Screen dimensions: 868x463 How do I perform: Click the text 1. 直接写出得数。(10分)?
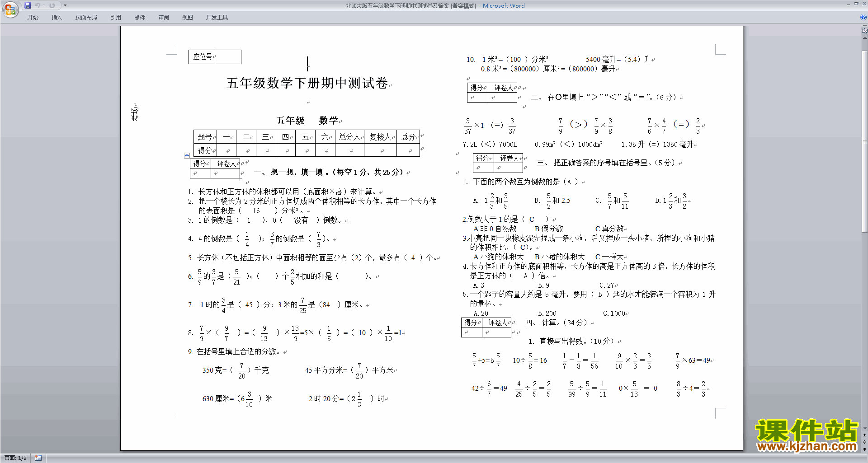571,341
